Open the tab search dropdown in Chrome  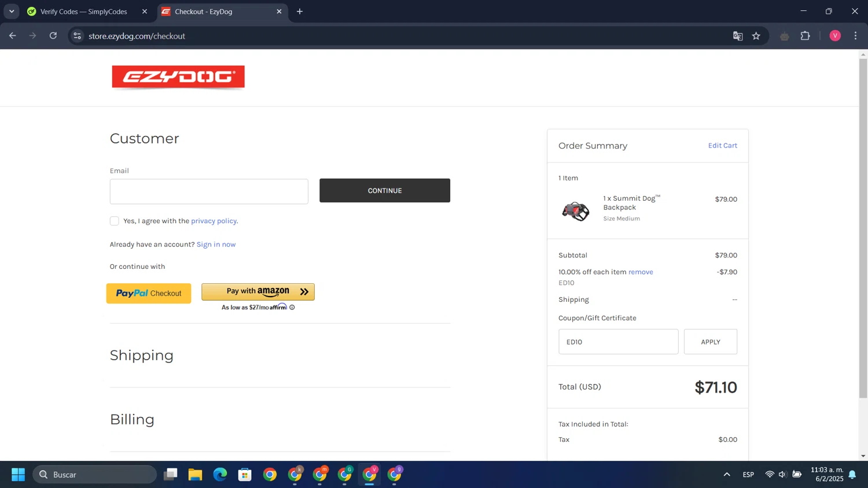click(12, 12)
